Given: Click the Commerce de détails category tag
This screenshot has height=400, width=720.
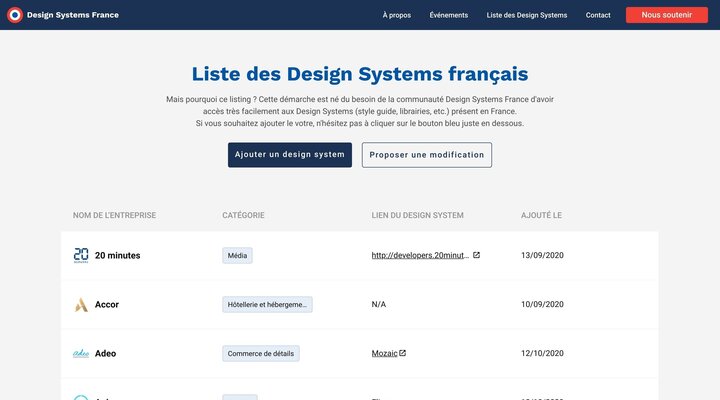Looking at the screenshot, I should pos(260,353).
